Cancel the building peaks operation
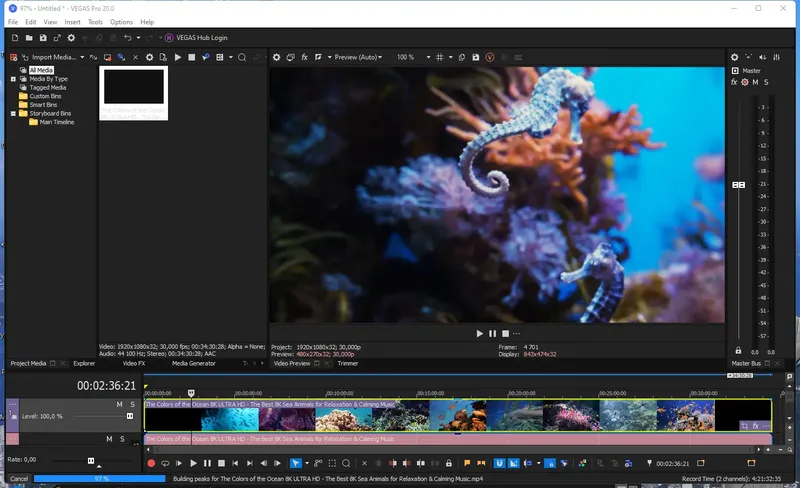This screenshot has height=488, width=800. (x=19, y=479)
